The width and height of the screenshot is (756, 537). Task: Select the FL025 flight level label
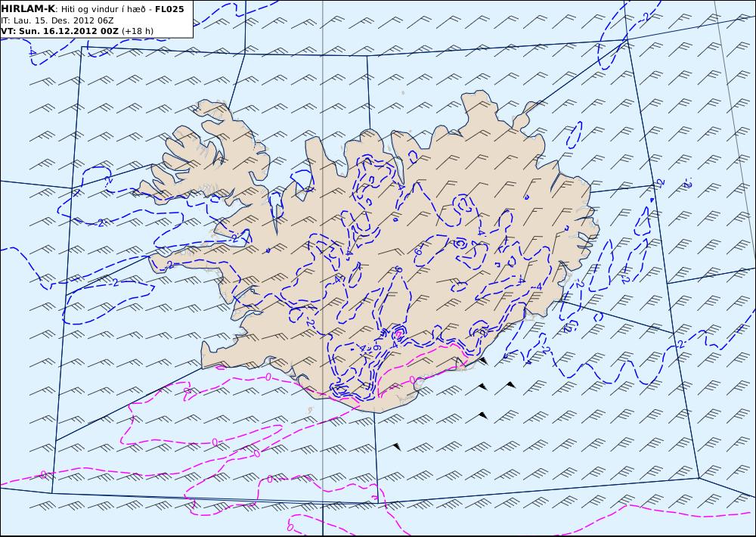[x=169, y=9]
